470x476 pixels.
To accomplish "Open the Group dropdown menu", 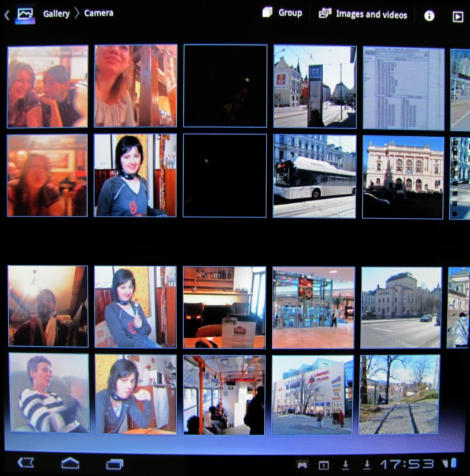I will (282, 13).
